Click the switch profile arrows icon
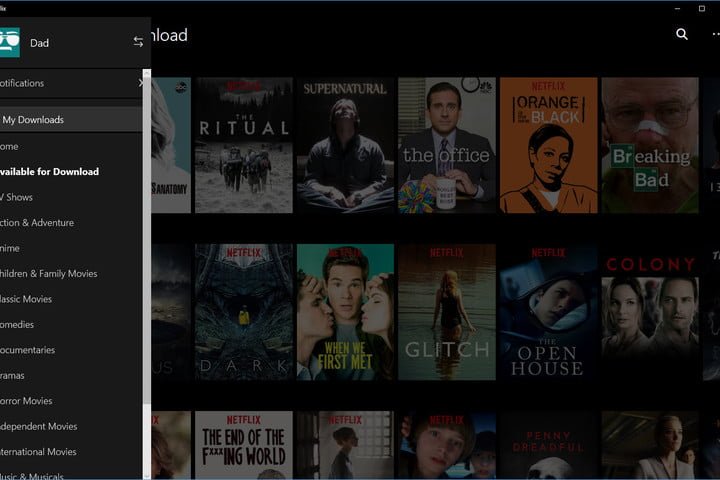Screen dimensions: 720x480 coord(138,42)
